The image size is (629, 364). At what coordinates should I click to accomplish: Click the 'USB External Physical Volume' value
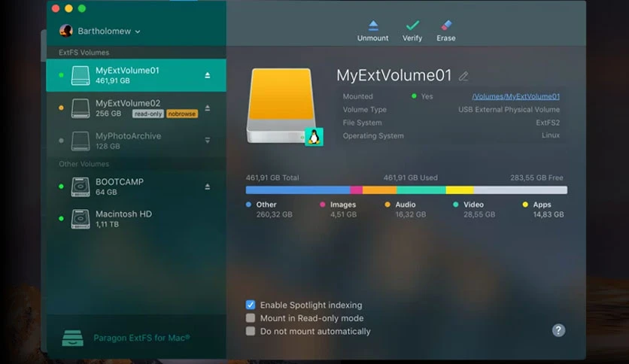pyautogui.click(x=509, y=110)
